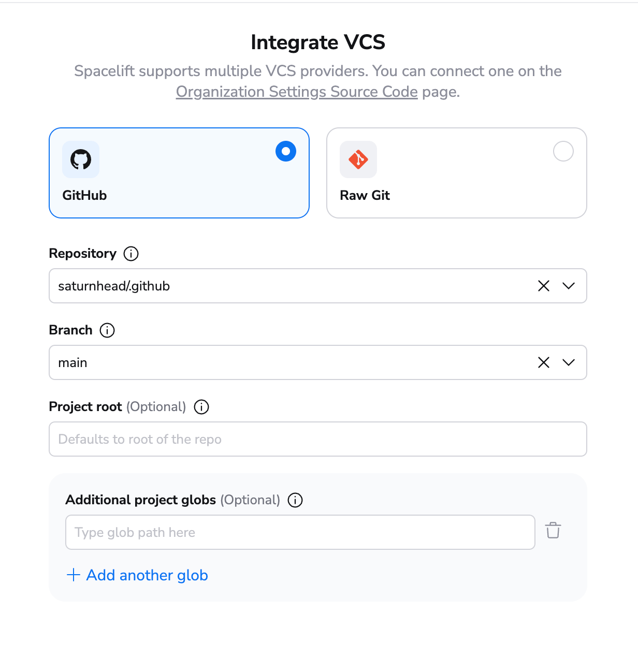Click the Raw Git provider icon

coord(358,159)
